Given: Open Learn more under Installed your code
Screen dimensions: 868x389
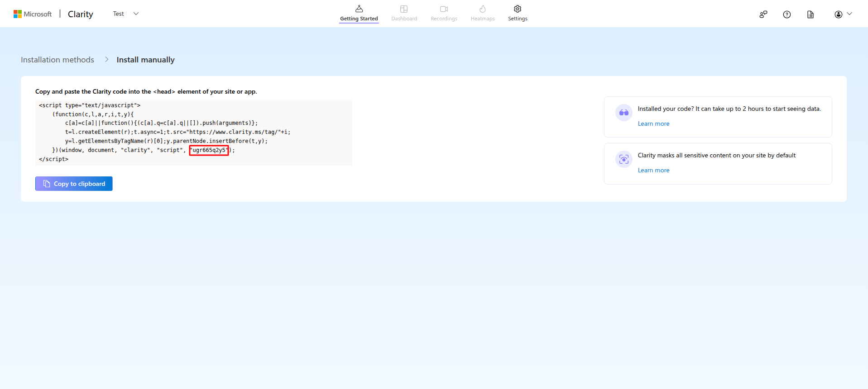Looking at the screenshot, I should coord(653,123).
